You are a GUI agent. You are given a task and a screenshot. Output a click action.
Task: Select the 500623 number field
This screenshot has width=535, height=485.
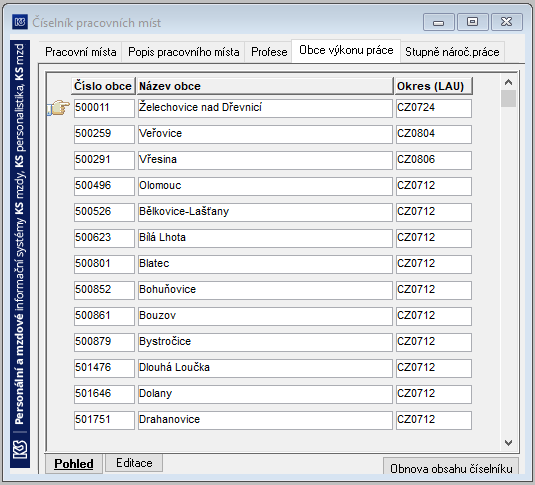[104, 238]
